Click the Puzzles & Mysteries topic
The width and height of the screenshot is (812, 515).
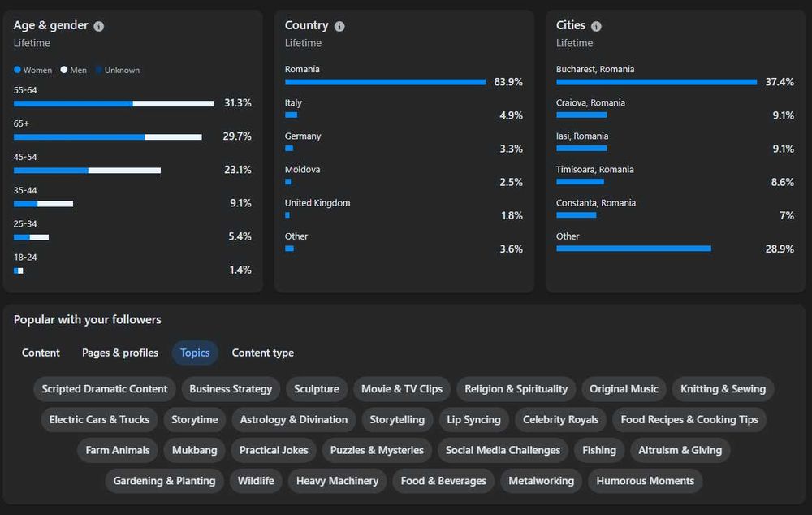(x=377, y=450)
